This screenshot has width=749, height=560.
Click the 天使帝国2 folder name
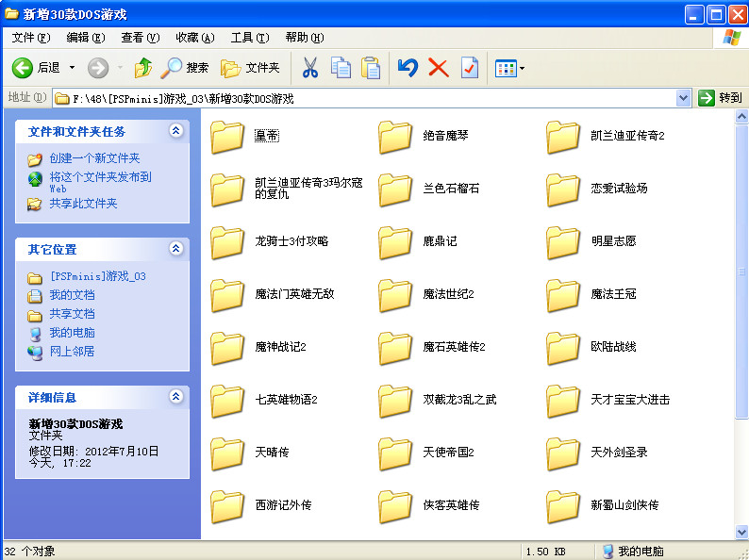click(448, 453)
